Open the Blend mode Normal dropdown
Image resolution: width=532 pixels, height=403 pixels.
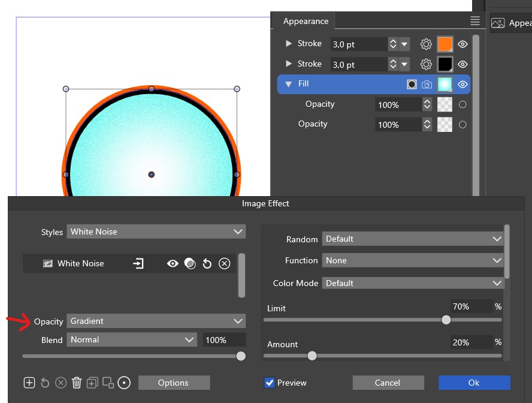point(131,340)
